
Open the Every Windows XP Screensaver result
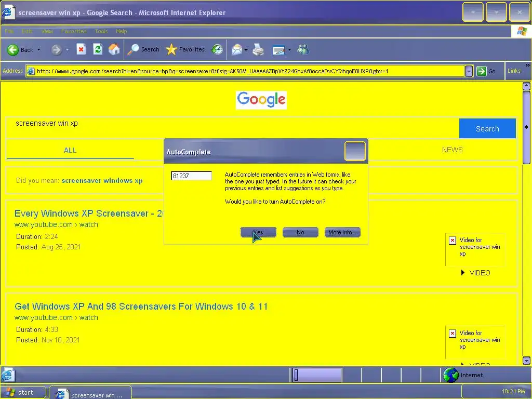coord(89,214)
